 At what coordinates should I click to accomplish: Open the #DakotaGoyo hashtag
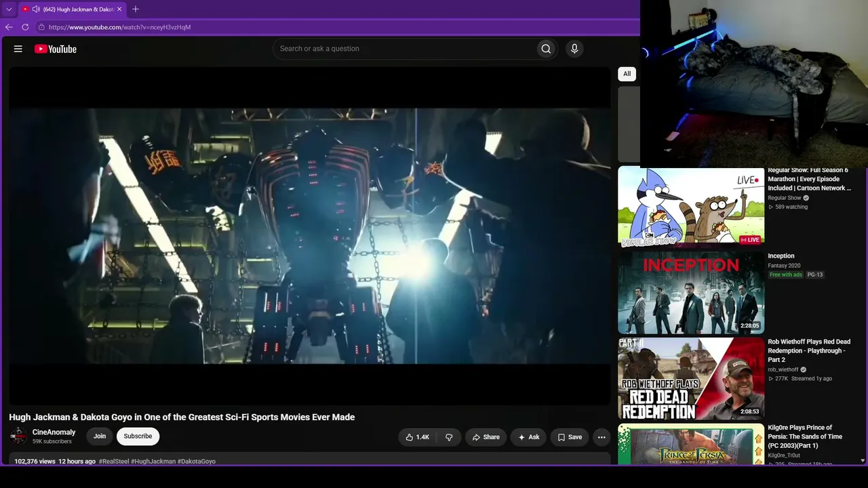[197, 462]
